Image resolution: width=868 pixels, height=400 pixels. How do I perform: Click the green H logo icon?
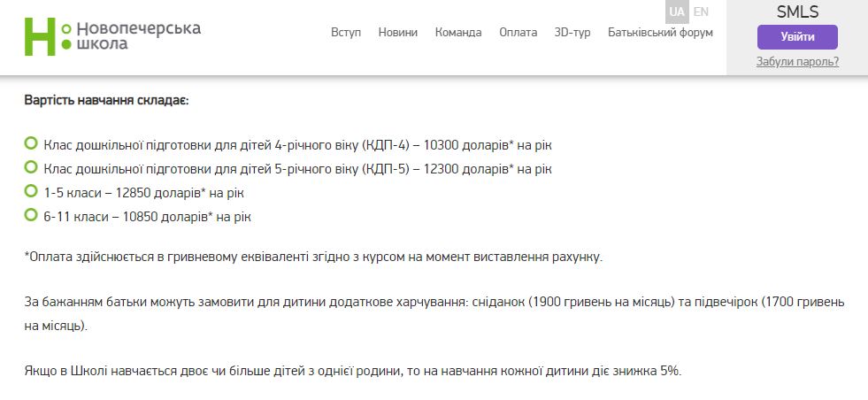(41, 35)
